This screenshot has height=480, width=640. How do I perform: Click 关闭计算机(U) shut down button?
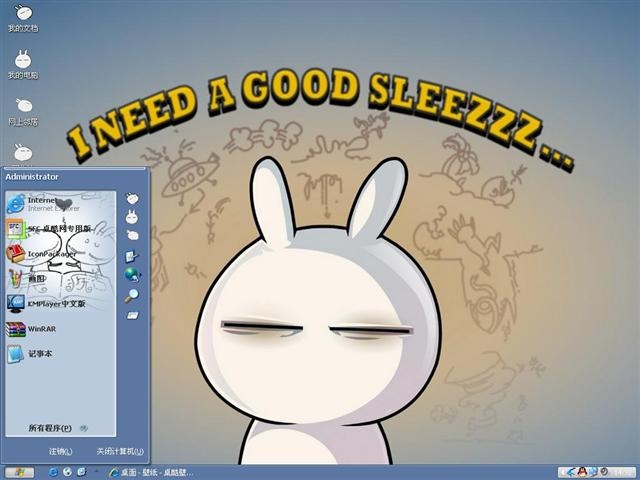click(x=120, y=451)
